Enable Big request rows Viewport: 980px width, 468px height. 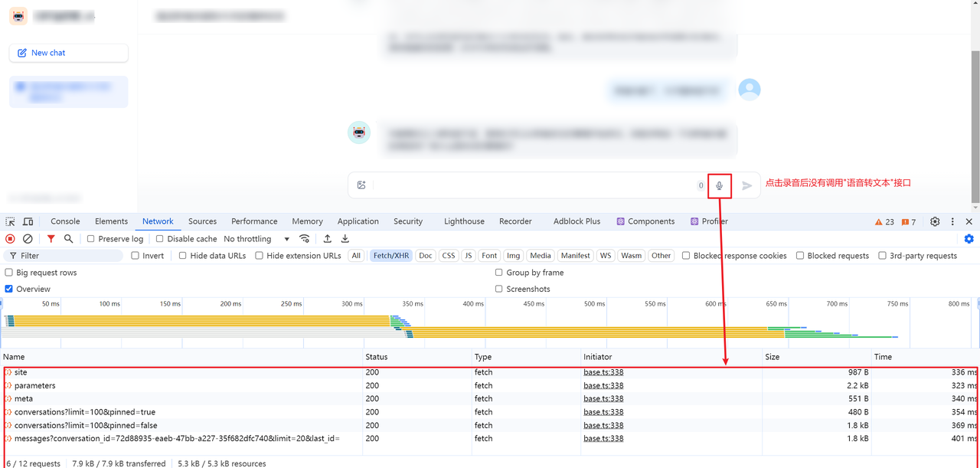(x=9, y=273)
